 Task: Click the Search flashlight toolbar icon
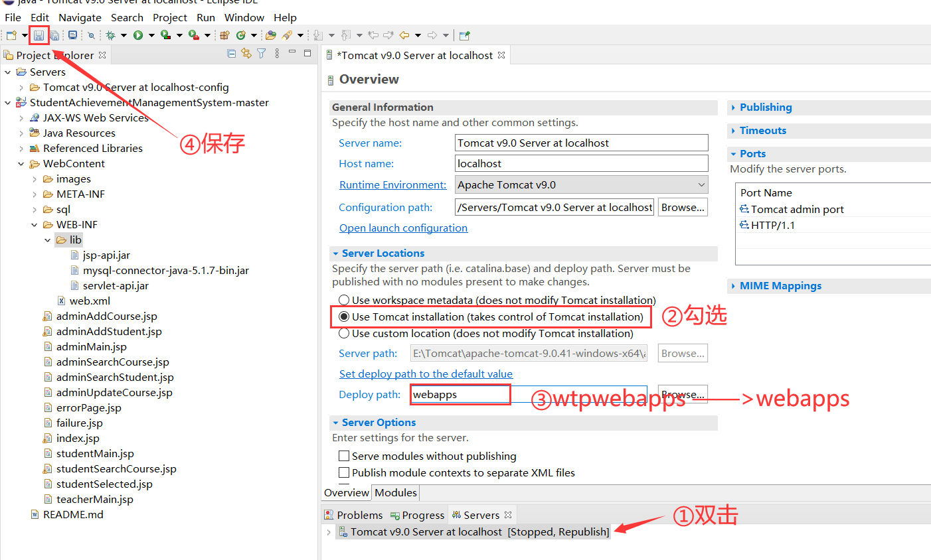287,35
